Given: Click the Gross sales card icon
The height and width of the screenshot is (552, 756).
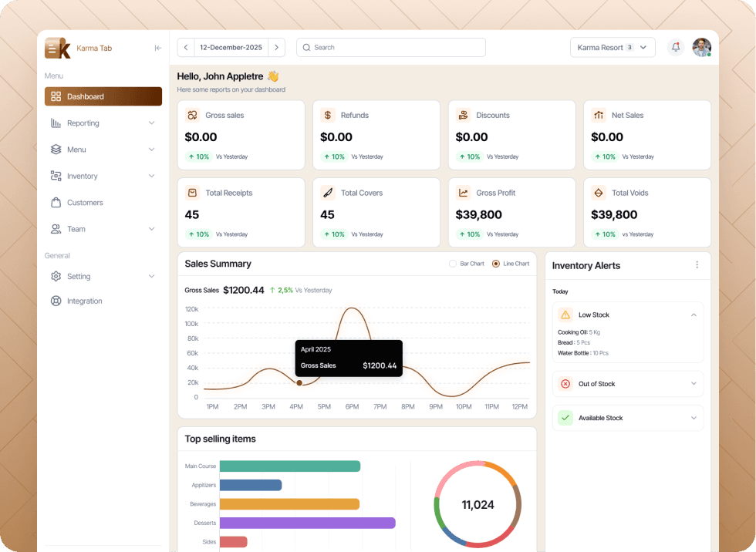Looking at the screenshot, I should pyautogui.click(x=192, y=115).
